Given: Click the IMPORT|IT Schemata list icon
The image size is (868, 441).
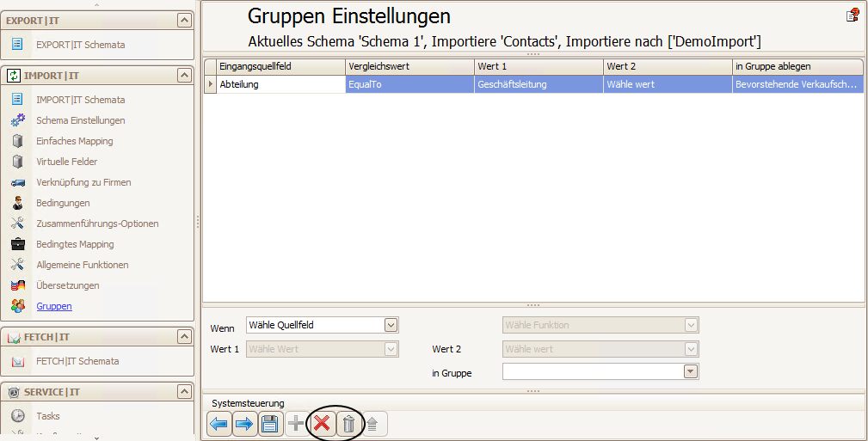Looking at the screenshot, I should [x=17, y=99].
